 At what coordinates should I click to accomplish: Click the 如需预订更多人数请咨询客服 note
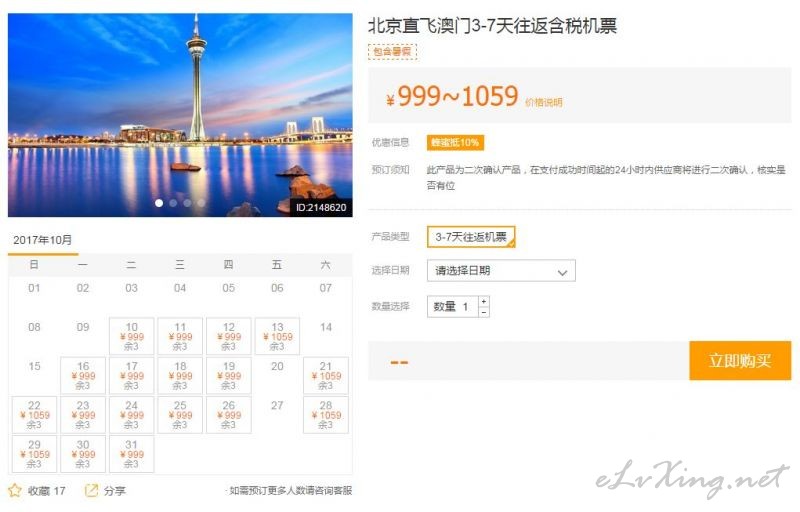click(x=289, y=491)
